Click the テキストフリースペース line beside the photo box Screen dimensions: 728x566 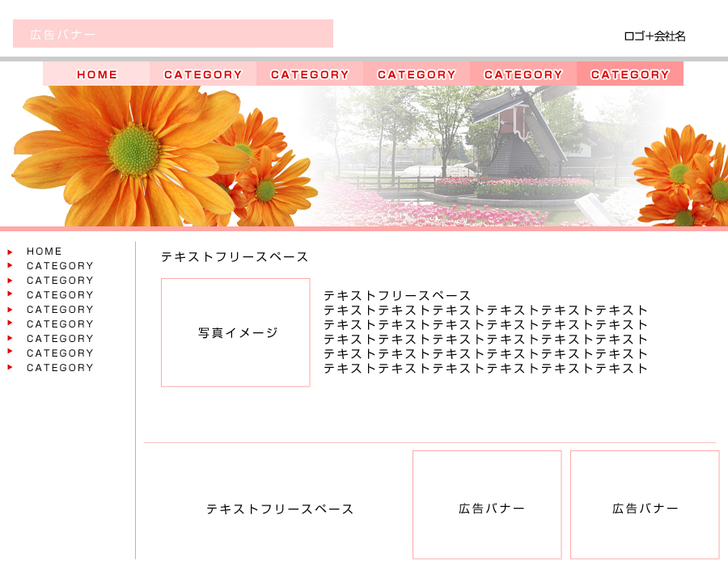(x=397, y=295)
